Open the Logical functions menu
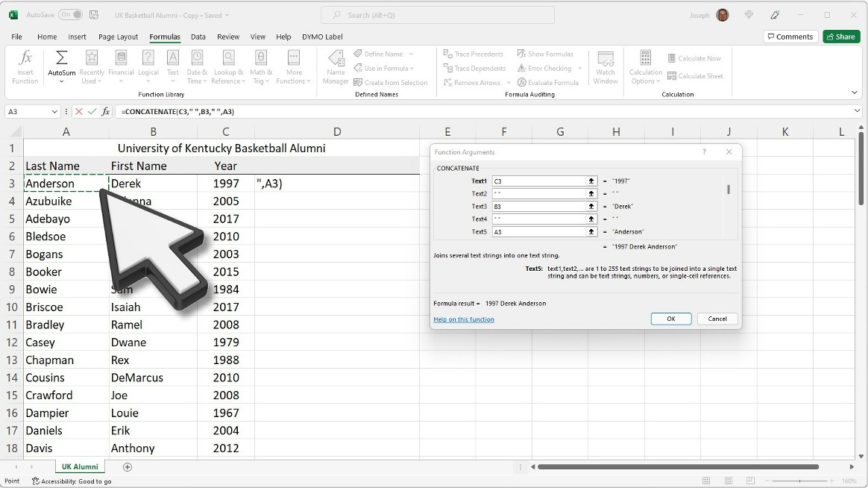This screenshot has width=868, height=488. coord(148,66)
